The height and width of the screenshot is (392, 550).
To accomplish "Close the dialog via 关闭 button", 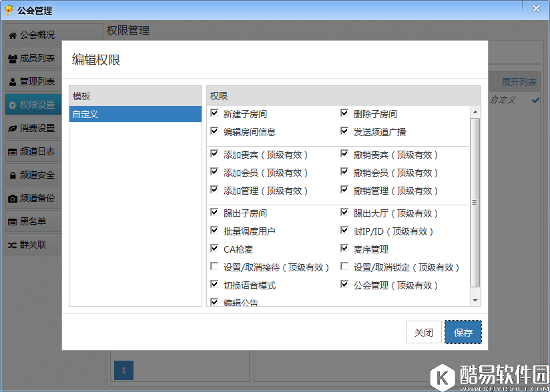I will coord(424,332).
